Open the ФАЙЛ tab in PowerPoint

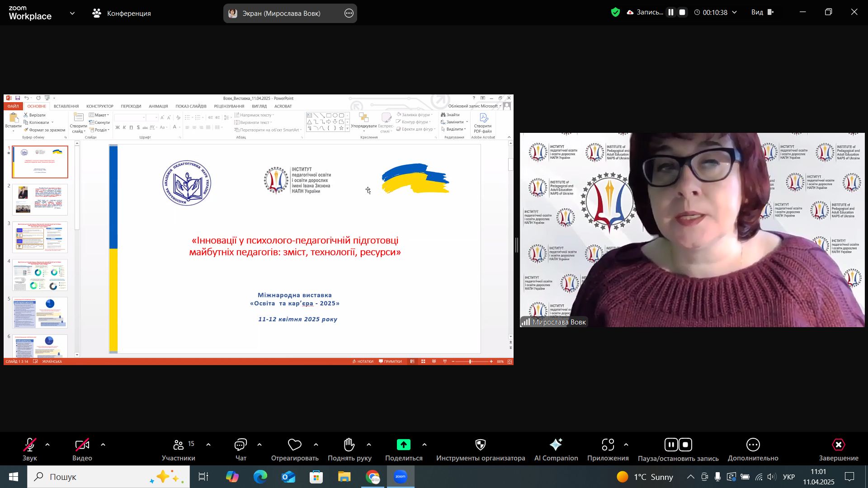(x=13, y=106)
